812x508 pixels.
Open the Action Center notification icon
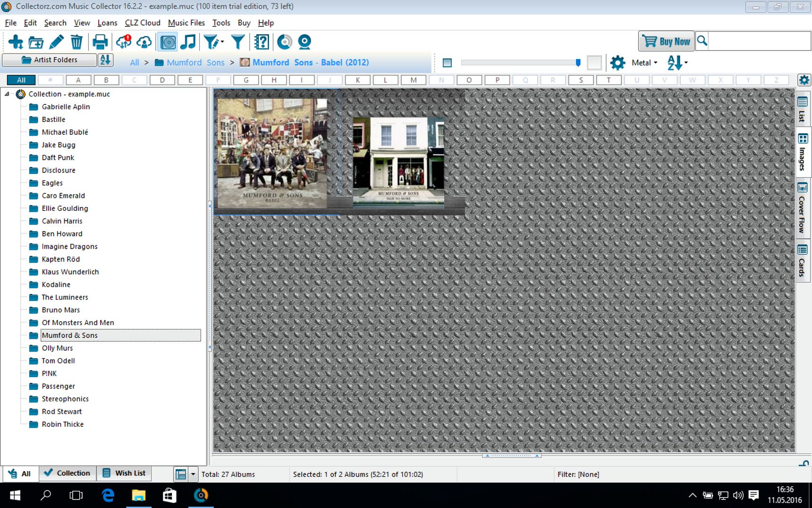pyautogui.click(x=753, y=495)
